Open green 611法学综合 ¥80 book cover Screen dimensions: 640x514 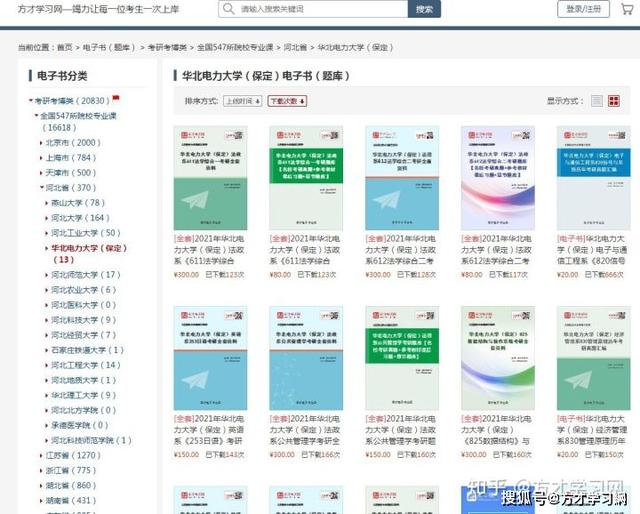coord(306,178)
